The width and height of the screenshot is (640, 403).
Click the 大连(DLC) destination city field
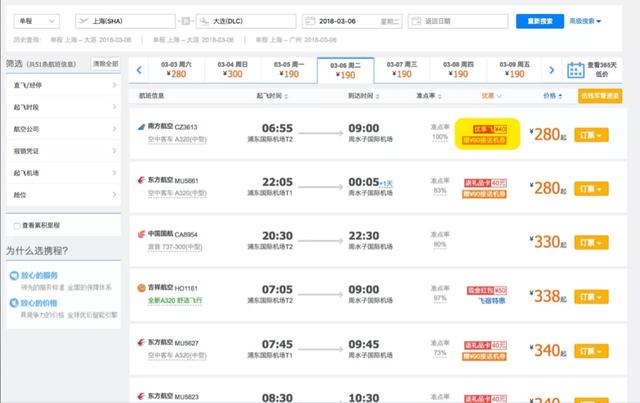246,21
